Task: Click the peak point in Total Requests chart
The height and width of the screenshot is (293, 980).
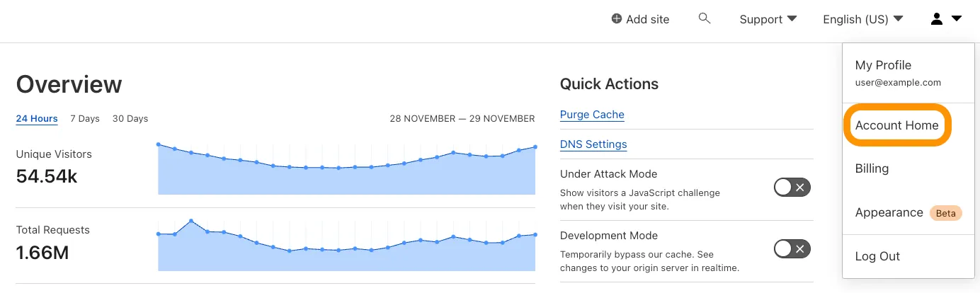Action: (x=190, y=221)
